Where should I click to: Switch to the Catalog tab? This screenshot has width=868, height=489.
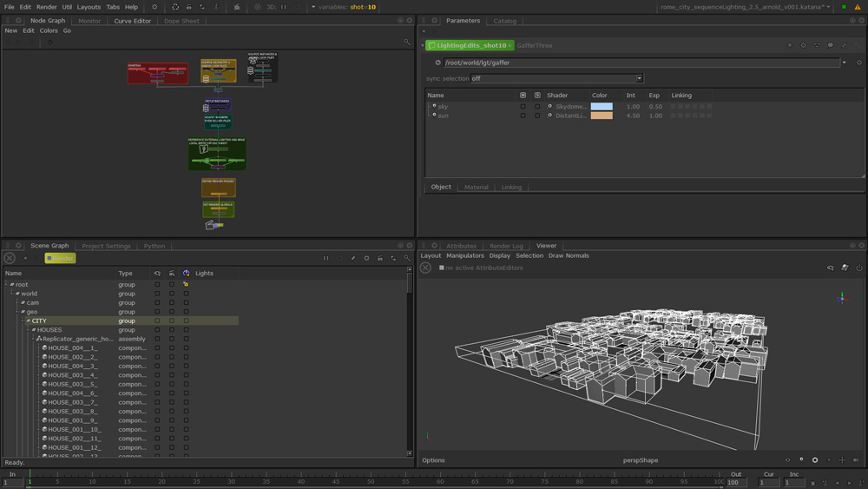[504, 21]
